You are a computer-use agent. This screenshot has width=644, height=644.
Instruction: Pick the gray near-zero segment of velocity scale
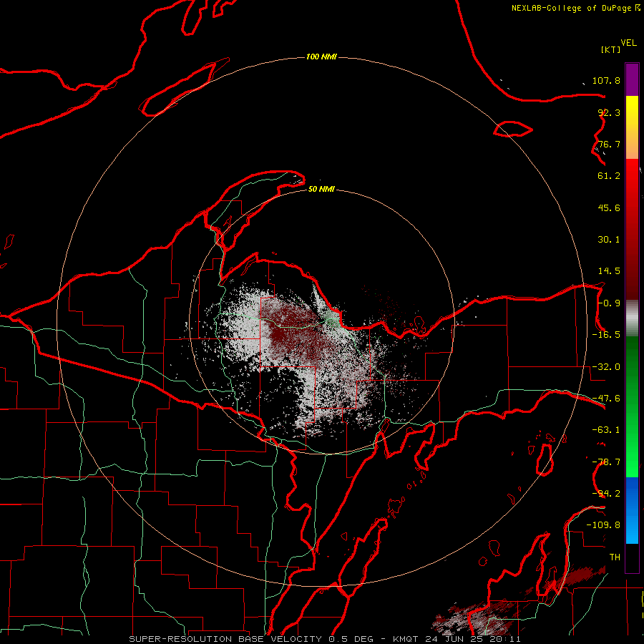coord(632,318)
